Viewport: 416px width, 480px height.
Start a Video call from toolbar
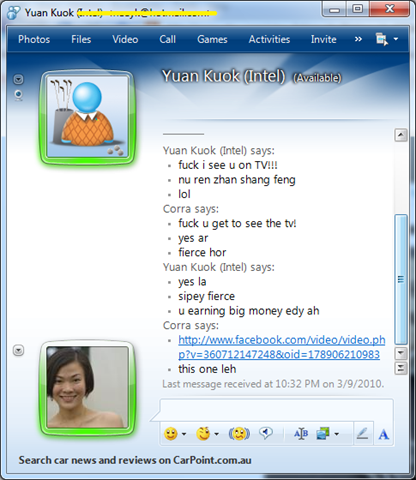[x=125, y=39]
